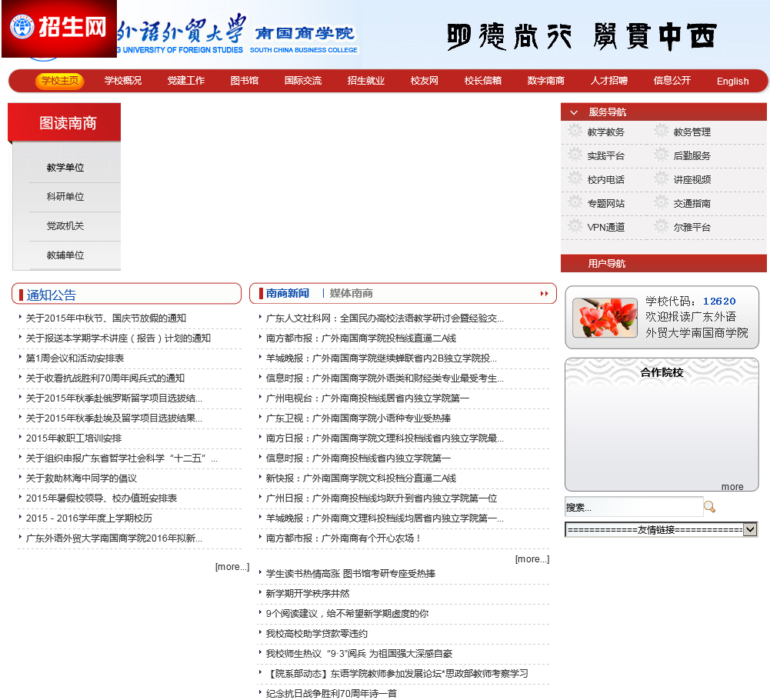Click [more...] under media news list
This screenshot has height=700, width=770.
click(532, 559)
